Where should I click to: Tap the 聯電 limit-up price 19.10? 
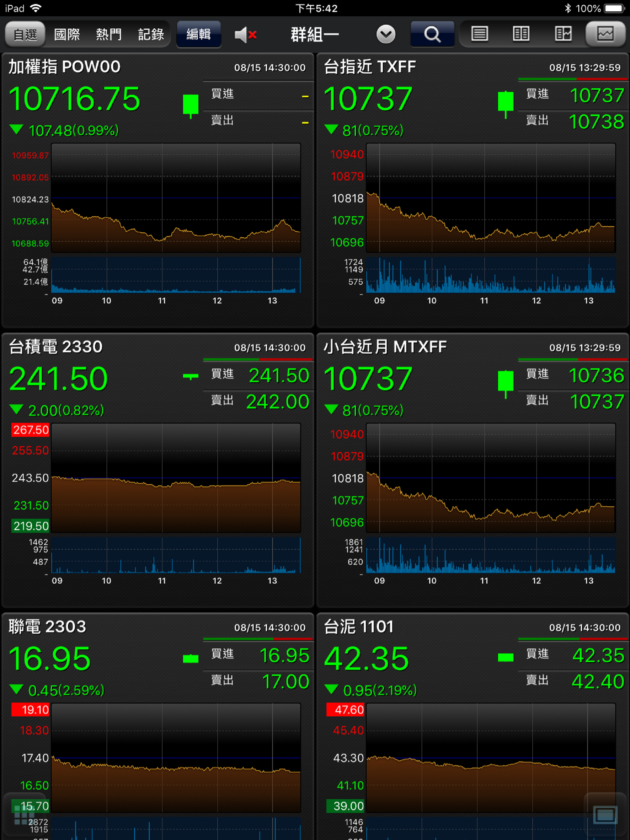30,710
